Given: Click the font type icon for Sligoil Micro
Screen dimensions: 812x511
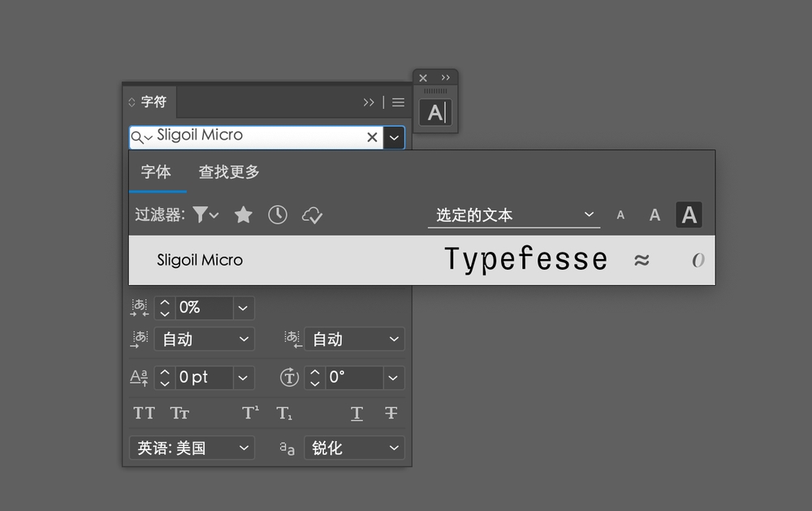Looking at the screenshot, I should pyautogui.click(x=698, y=260).
